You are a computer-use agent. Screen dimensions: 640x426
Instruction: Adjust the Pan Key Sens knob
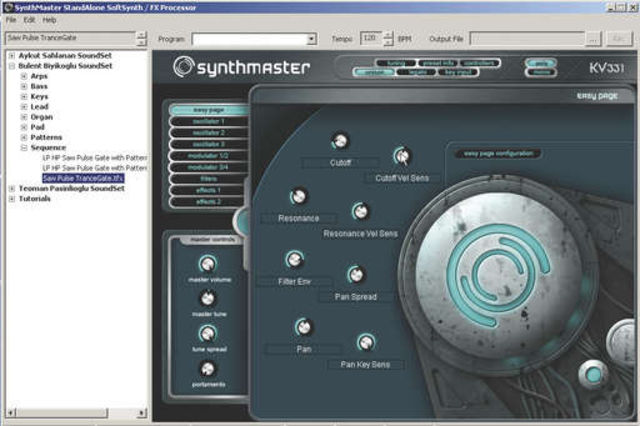[366, 342]
